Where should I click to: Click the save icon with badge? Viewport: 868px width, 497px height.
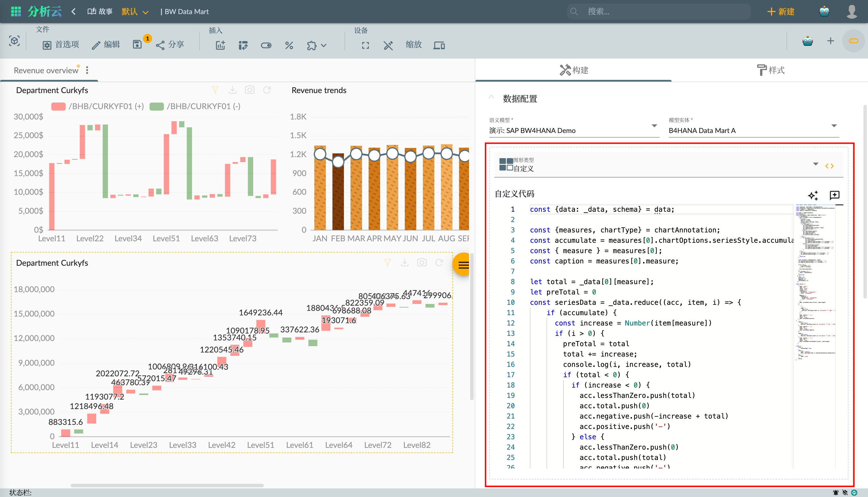click(137, 45)
